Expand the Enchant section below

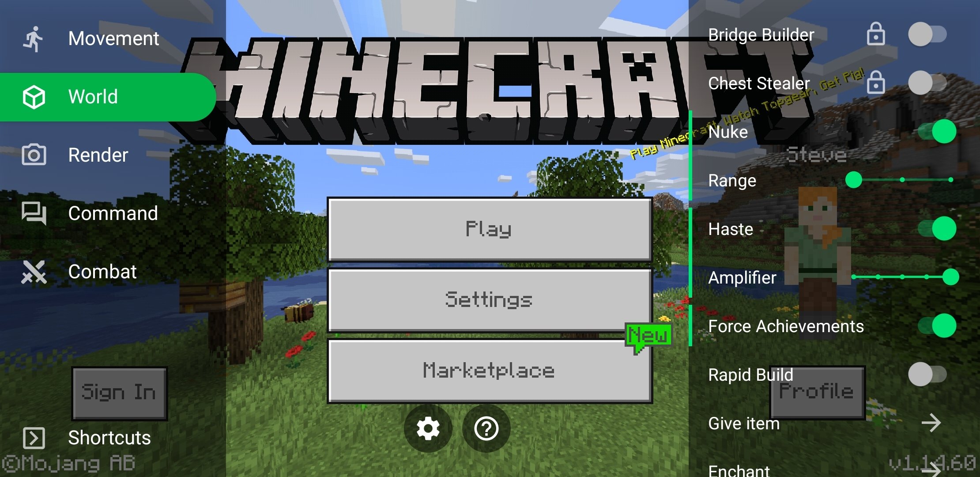point(932,470)
